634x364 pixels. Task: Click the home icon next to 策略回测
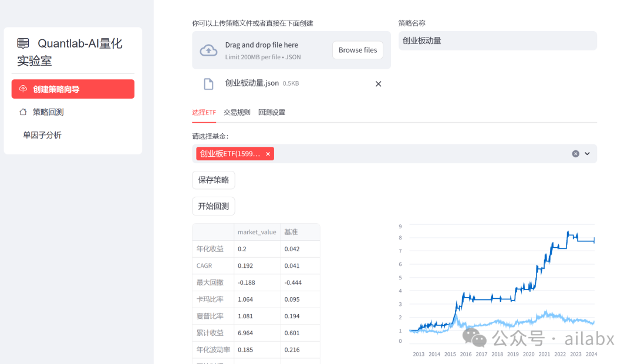[22, 111]
